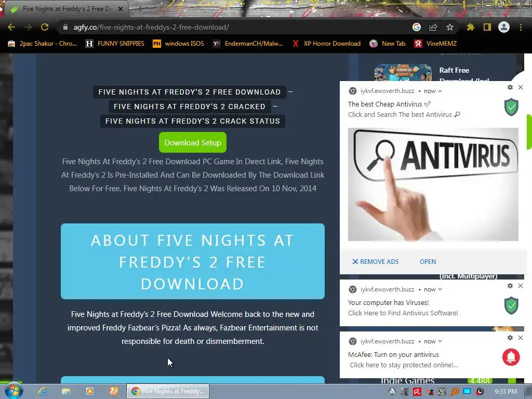Click REMOVE ADS in the notification
This screenshot has width=532, height=399.
375,262
